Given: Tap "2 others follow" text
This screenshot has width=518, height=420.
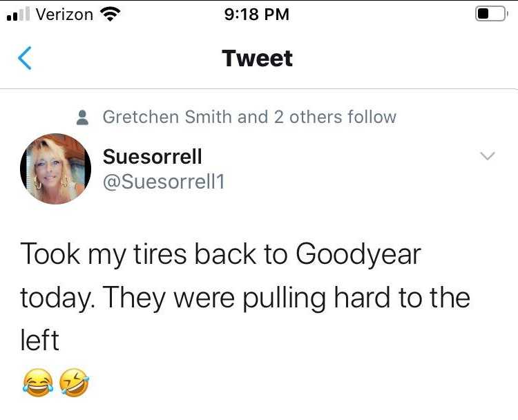Looking at the screenshot, I should click(x=335, y=117).
